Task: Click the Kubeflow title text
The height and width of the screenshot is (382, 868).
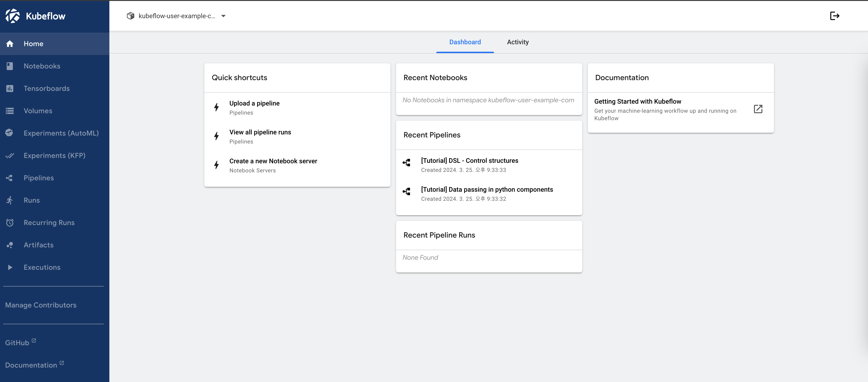Action: [x=45, y=16]
